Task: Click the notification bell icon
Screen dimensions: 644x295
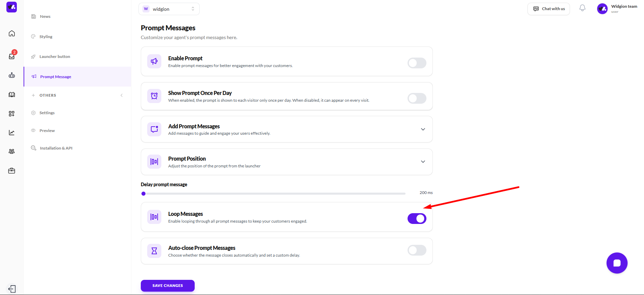Action: (582, 8)
